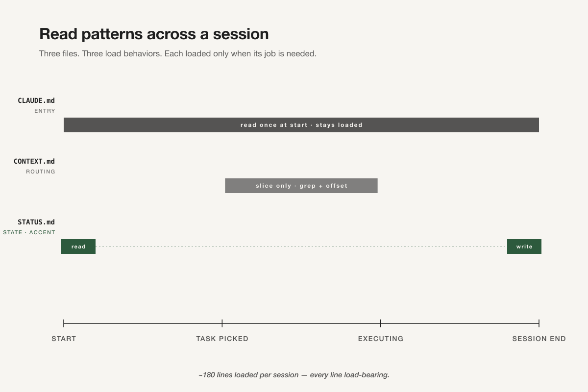Click the EXECUTING timeline tick
Screen dimensions: 588x392
(x=381, y=323)
